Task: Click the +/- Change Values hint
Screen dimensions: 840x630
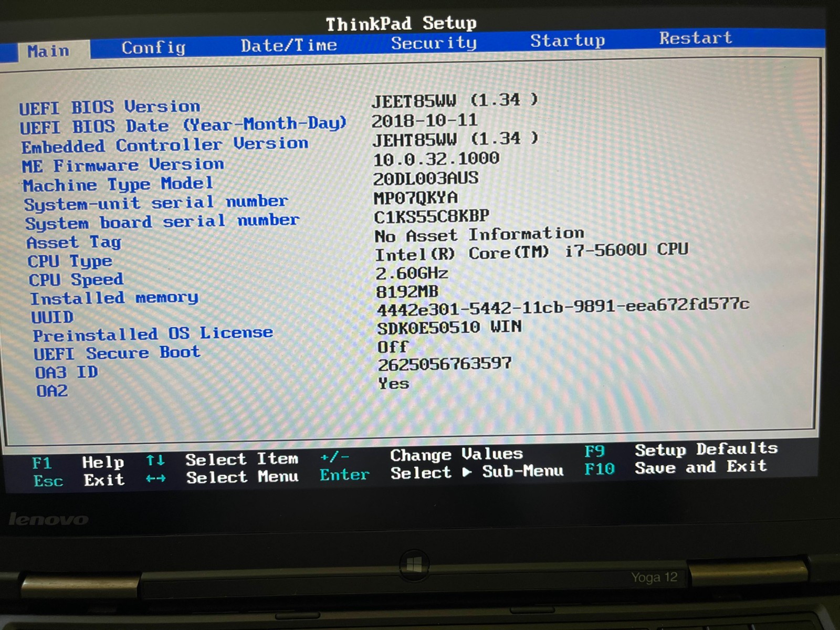Action: tap(334, 457)
